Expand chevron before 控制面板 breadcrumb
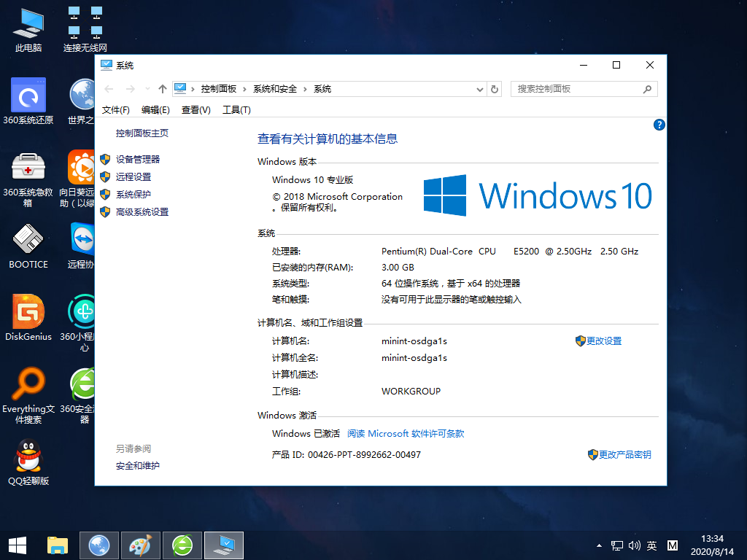The height and width of the screenshot is (560, 747). (x=193, y=89)
